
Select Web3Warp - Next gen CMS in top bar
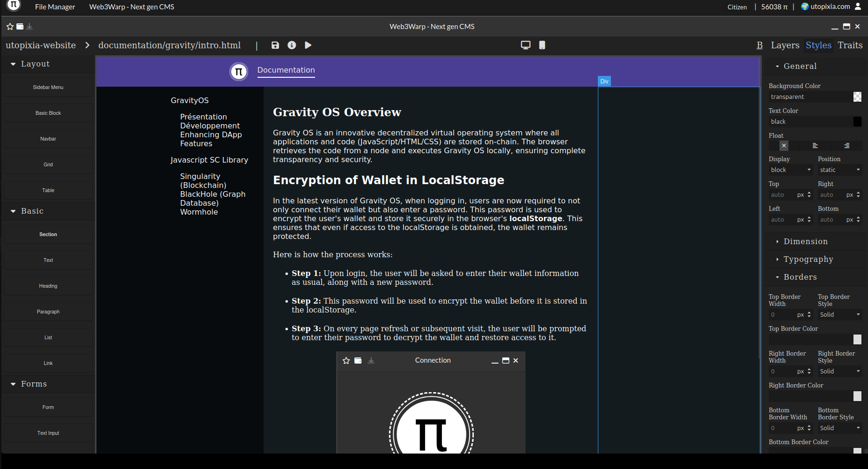pyautogui.click(x=132, y=7)
